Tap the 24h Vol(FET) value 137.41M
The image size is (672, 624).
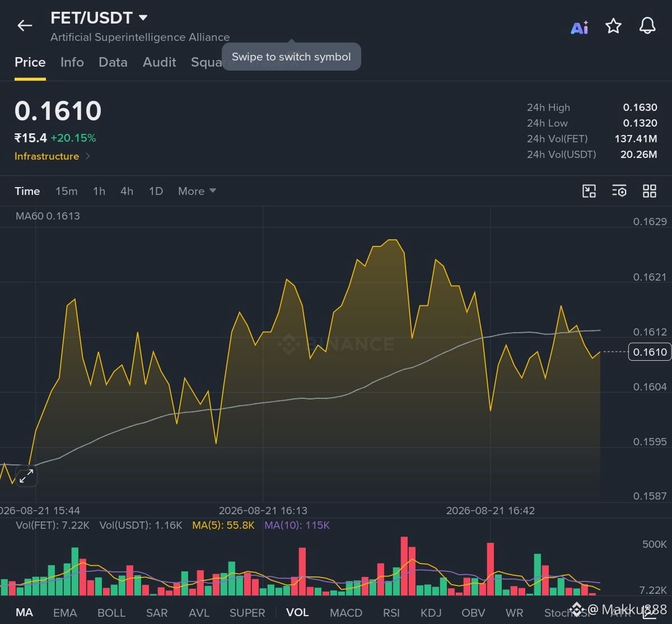(x=636, y=139)
